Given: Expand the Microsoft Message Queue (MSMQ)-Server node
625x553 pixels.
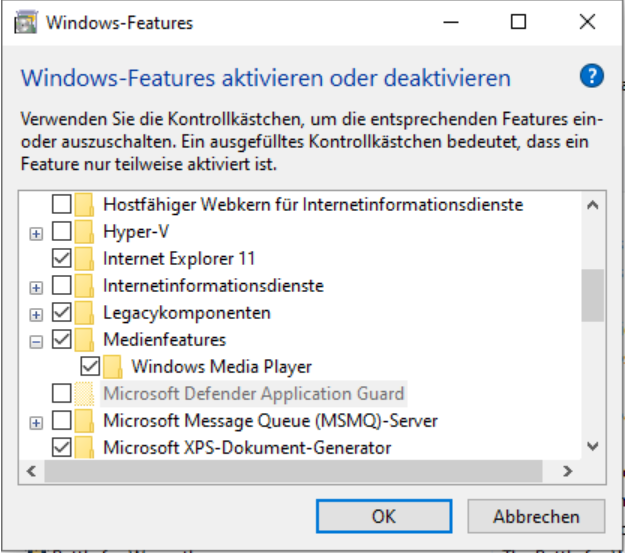Looking at the screenshot, I should [x=37, y=421].
